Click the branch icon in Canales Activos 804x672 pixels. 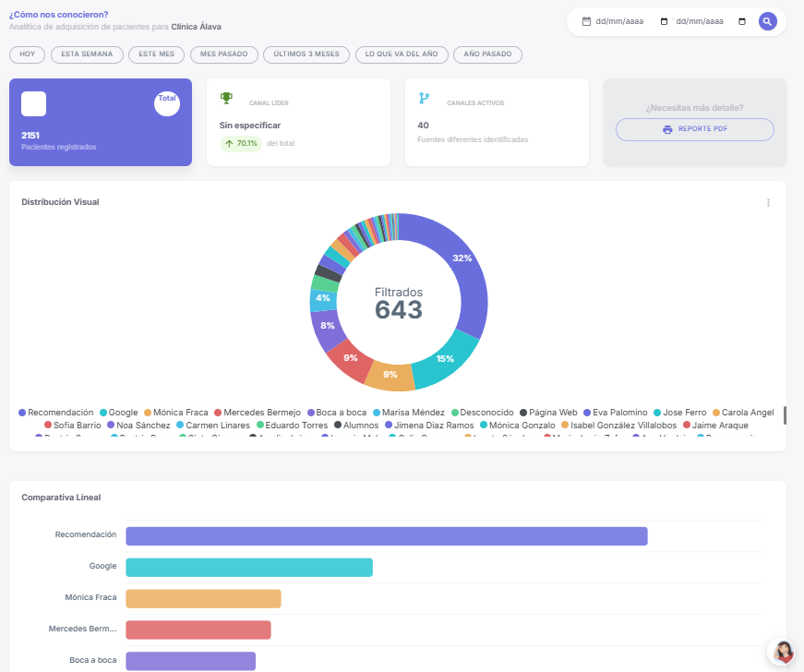click(x=424, y=98)
